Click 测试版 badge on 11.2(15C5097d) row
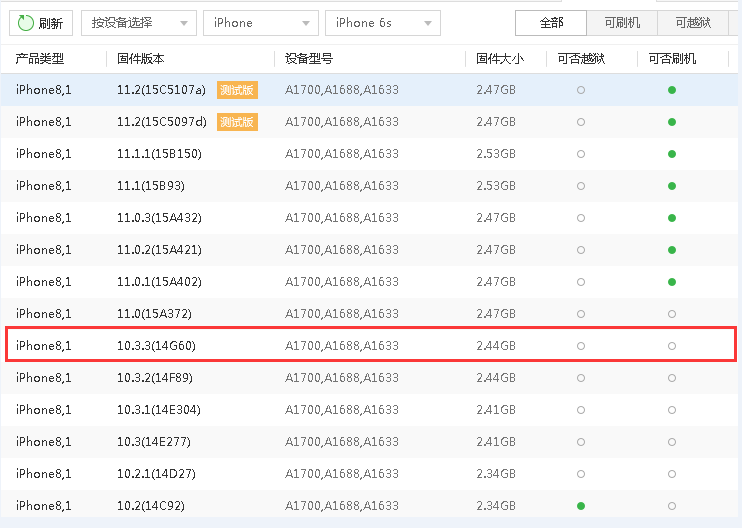Screen dimensions: 742x528 click(237, 122)
